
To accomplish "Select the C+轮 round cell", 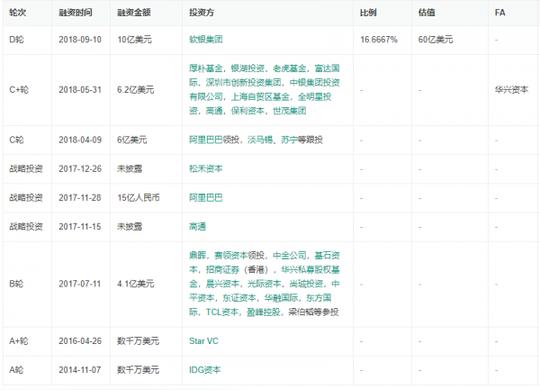I will (19, 90).
